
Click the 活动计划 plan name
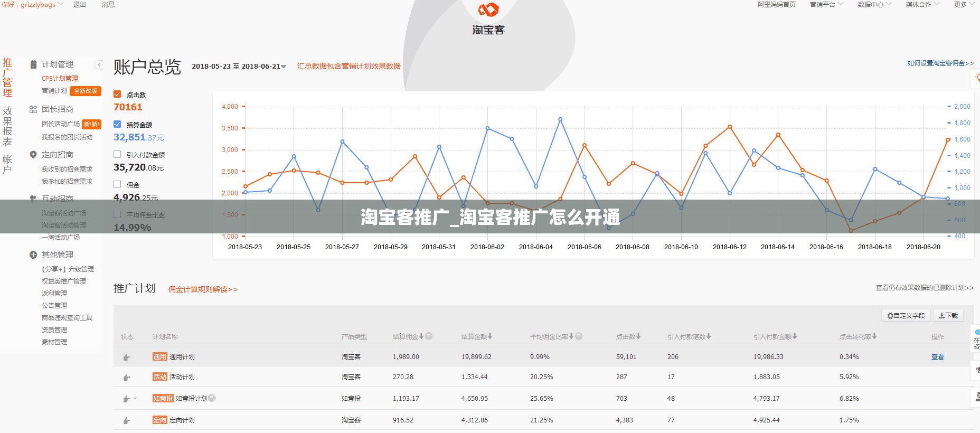[182, 377]
